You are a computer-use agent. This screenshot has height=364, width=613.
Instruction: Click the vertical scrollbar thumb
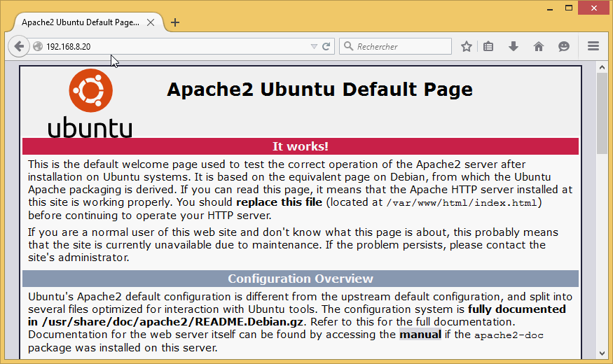point(602,112)
